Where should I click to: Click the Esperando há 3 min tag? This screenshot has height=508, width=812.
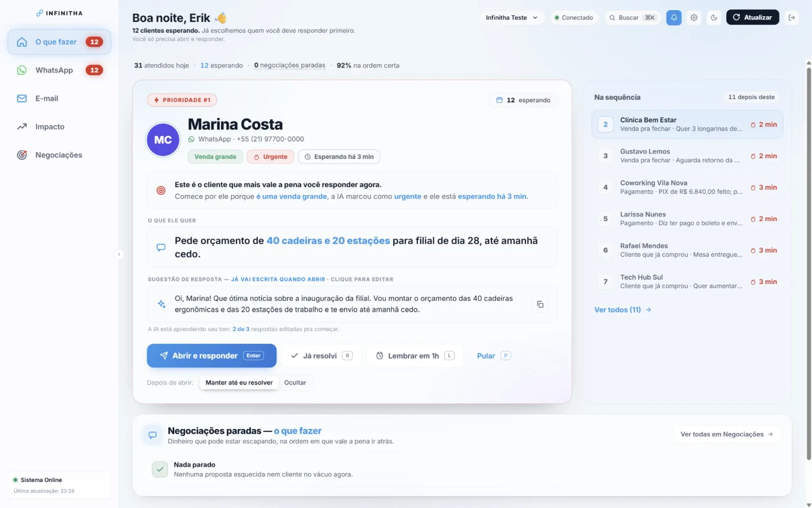coord(339,156)
